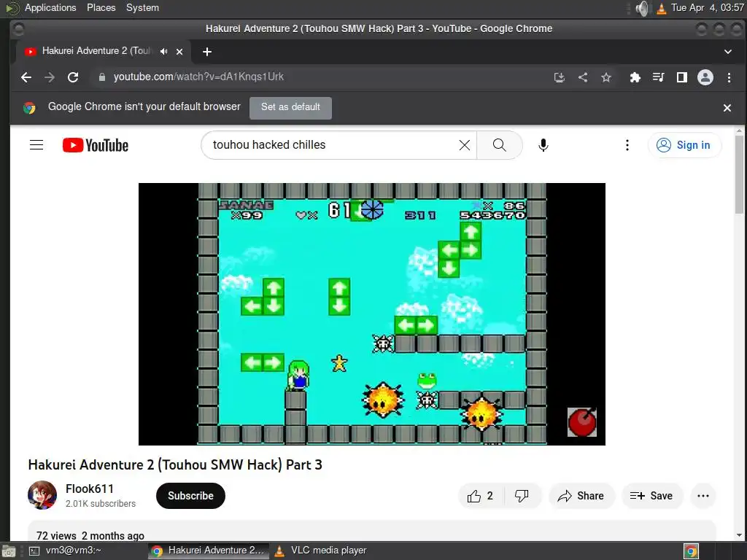Click Chrome's forward navigation arrow
The image size is (747, 560).
tap(50, 77)
